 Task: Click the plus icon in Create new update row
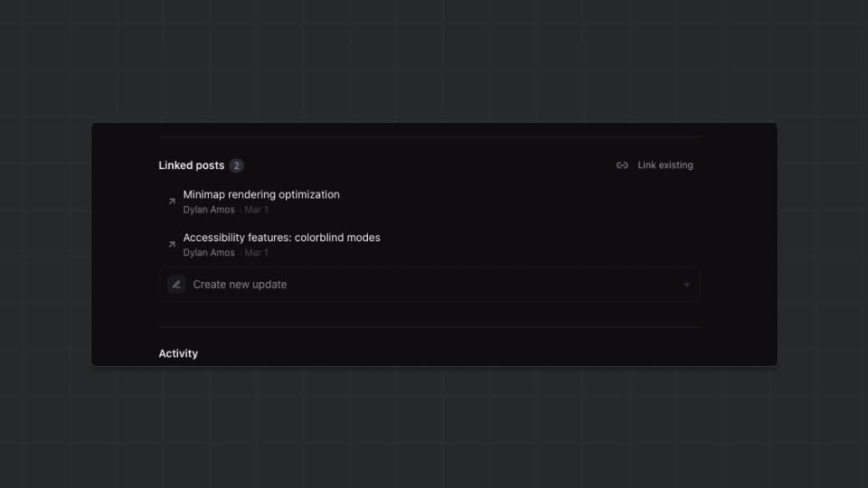pyautogui.click(x=686, y=285)
